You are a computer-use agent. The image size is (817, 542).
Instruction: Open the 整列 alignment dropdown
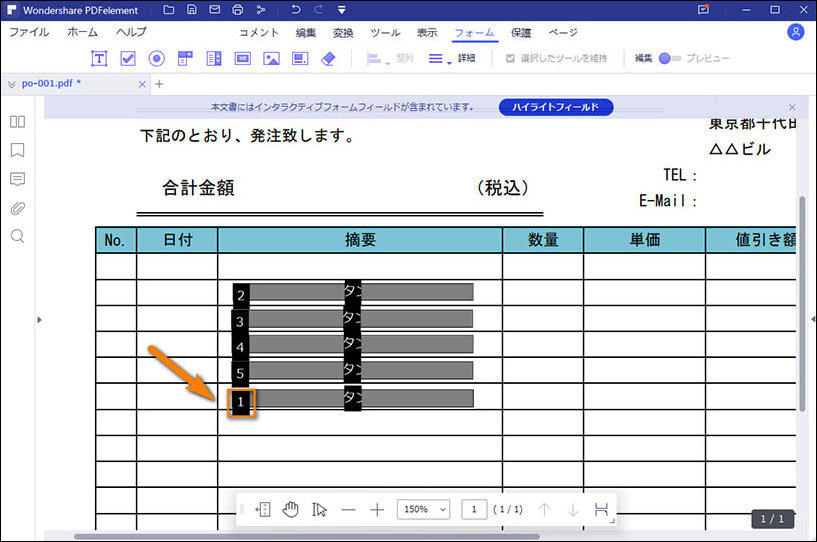point(390,58)
